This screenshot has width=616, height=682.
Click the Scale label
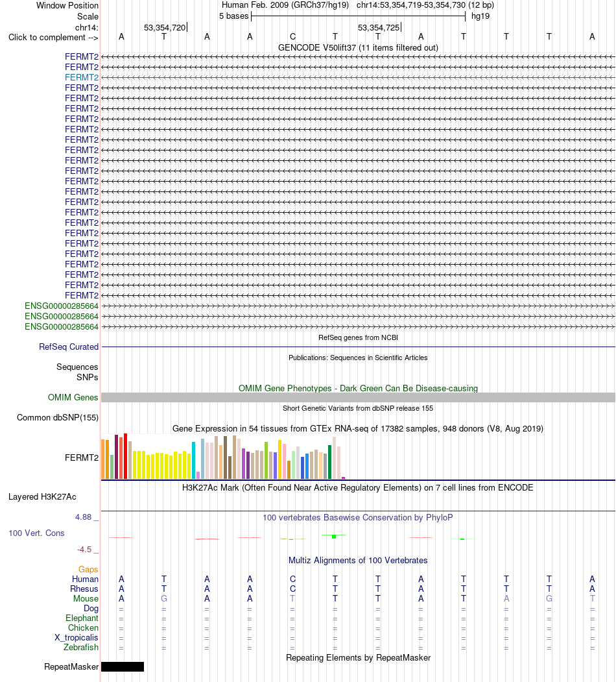88,16
